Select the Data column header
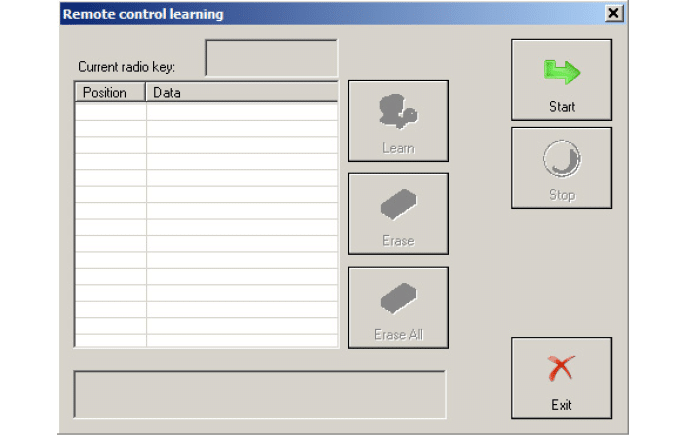 (242, 93)
